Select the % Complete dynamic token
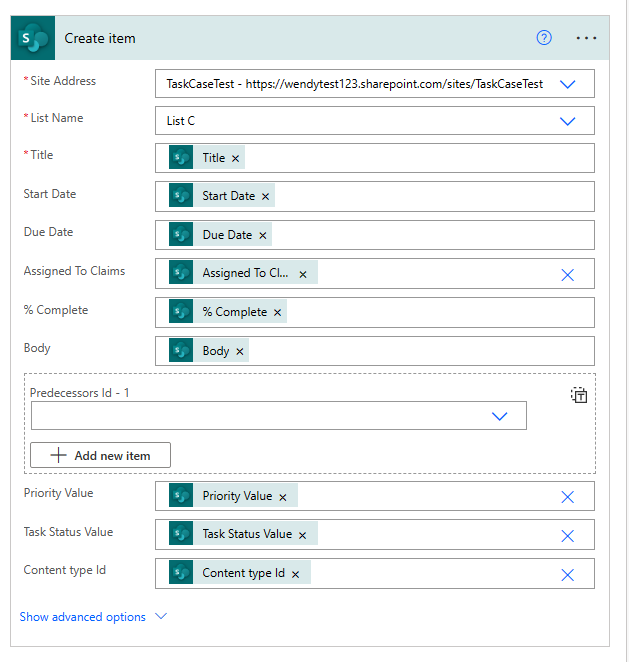 pos(228,311)
